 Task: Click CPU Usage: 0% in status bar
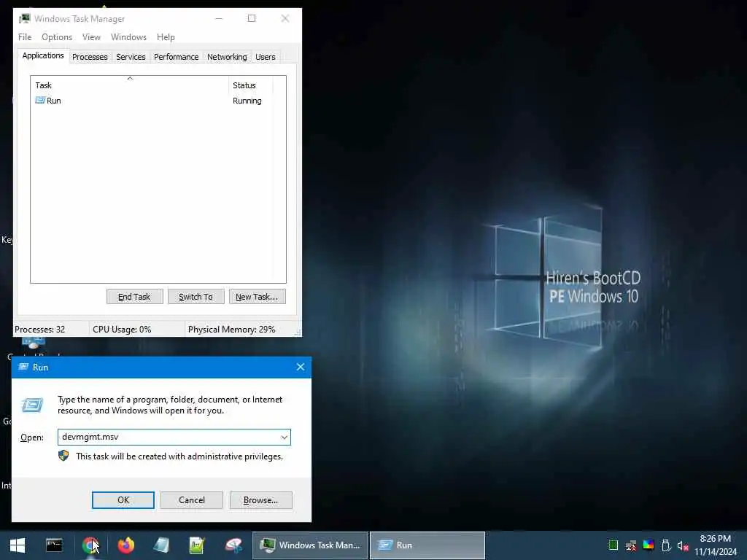[122, 330]
